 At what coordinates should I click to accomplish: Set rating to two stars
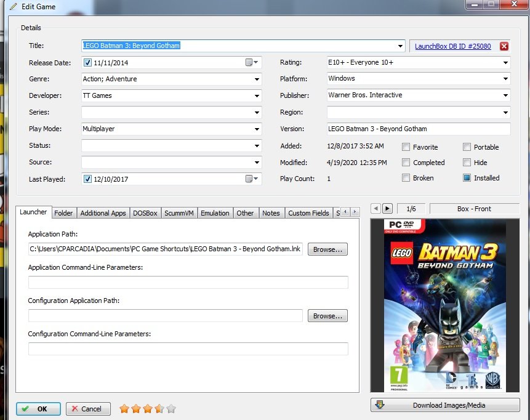(136, 409)
